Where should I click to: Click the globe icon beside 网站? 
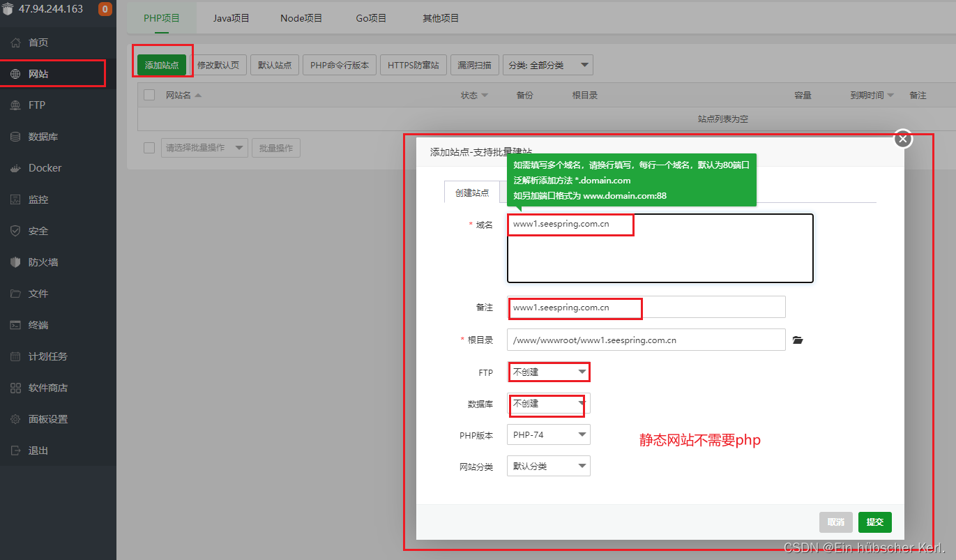15,74
